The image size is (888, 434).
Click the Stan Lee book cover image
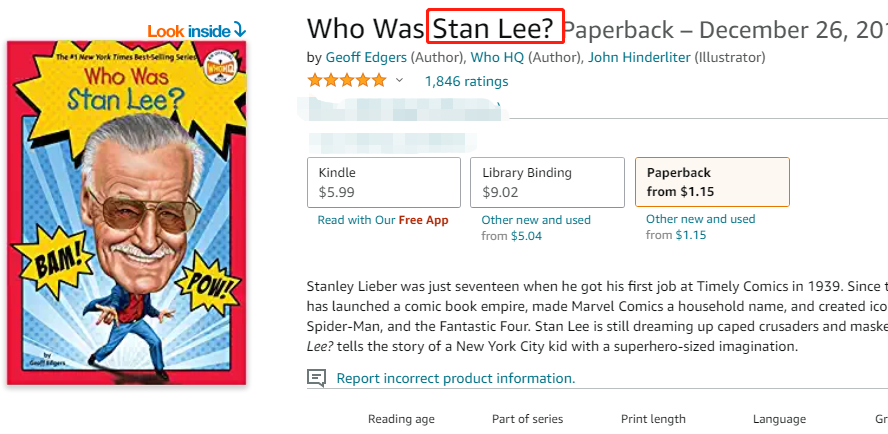click(x=126, y=213)
